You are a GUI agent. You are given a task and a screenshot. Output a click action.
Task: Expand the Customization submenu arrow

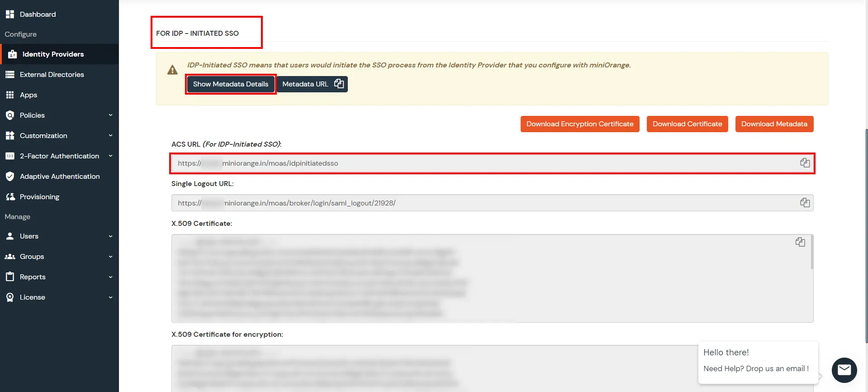click(x=110, y=136)
